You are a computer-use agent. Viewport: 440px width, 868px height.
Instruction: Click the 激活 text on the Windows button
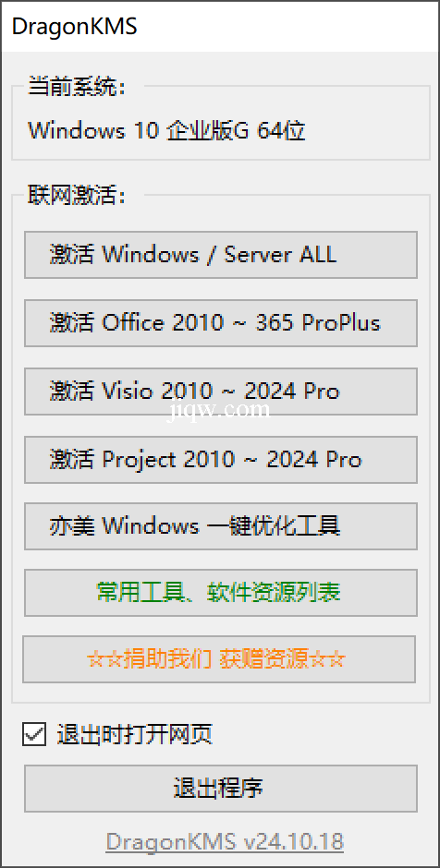point(71,255)
